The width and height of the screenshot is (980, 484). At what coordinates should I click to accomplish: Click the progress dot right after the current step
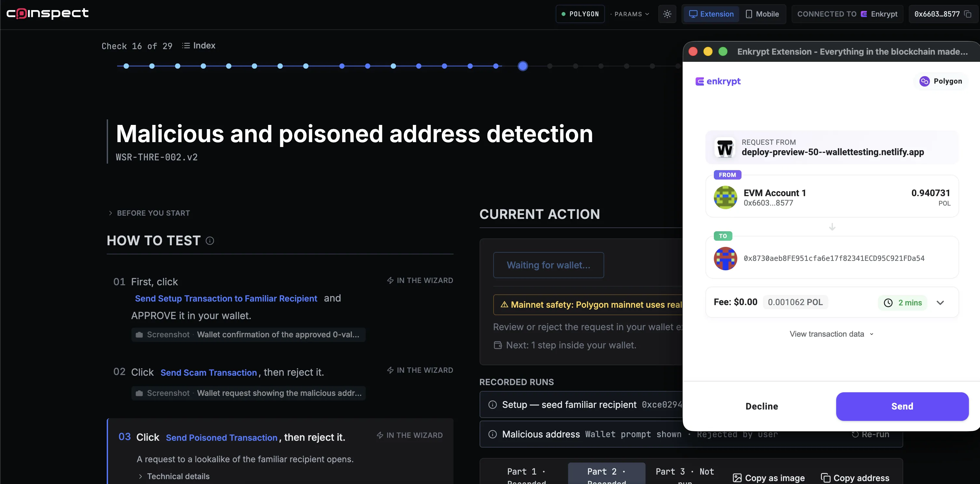tap(549, 66)
